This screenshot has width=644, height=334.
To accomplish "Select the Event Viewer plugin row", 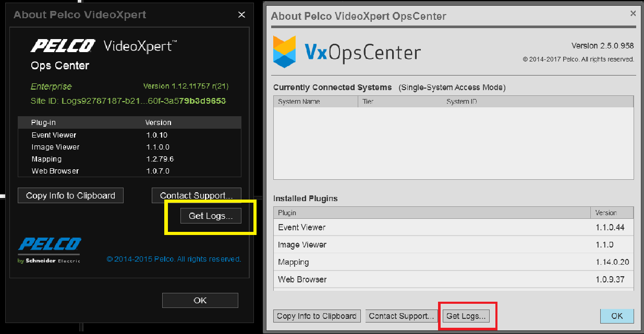I will pyautogui.click(x=301, y=227).
